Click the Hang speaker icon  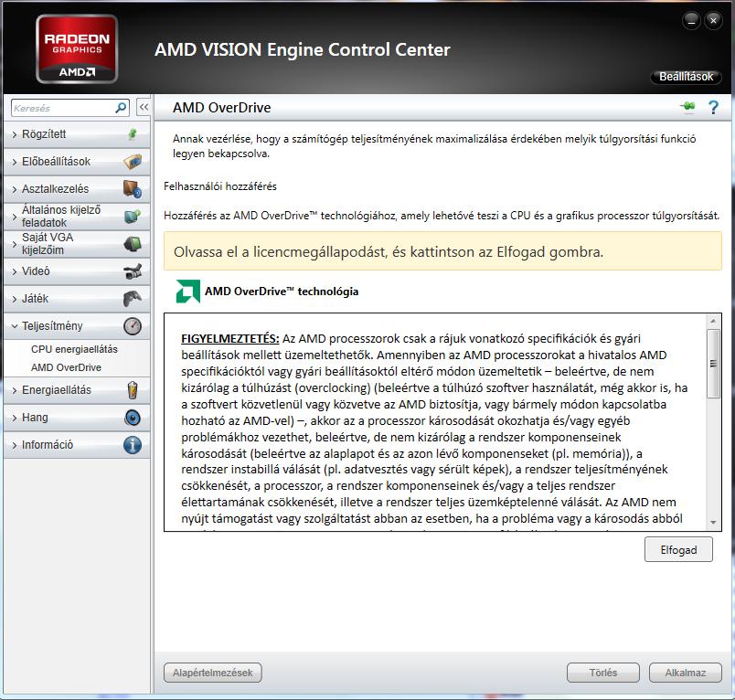(133, 418)
